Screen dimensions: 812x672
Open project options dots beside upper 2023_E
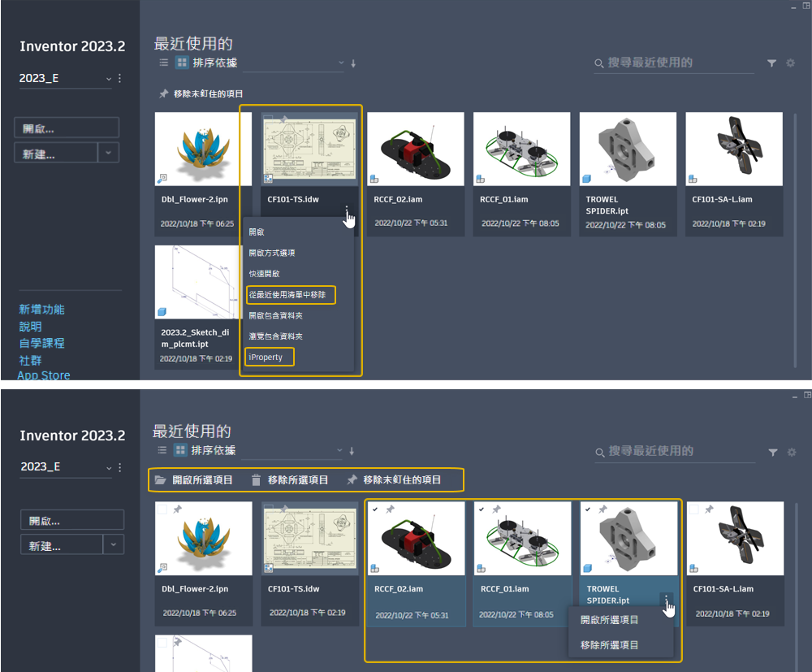119,78
